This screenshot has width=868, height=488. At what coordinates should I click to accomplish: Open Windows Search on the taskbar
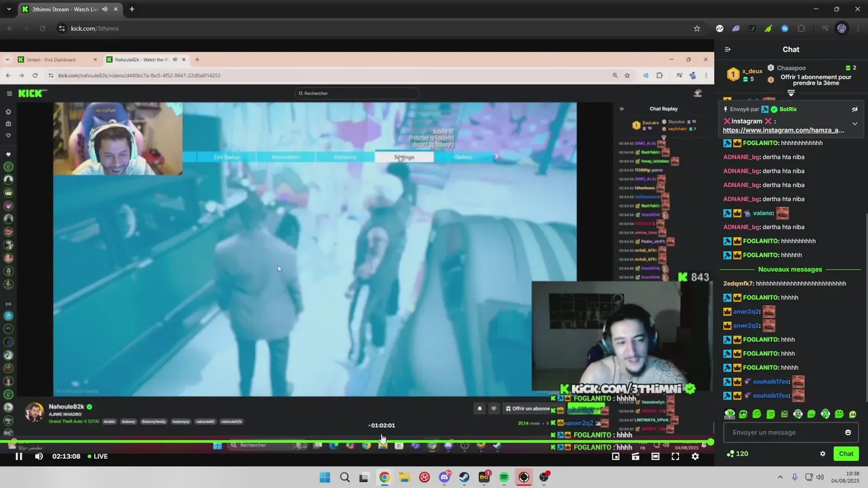344,477
